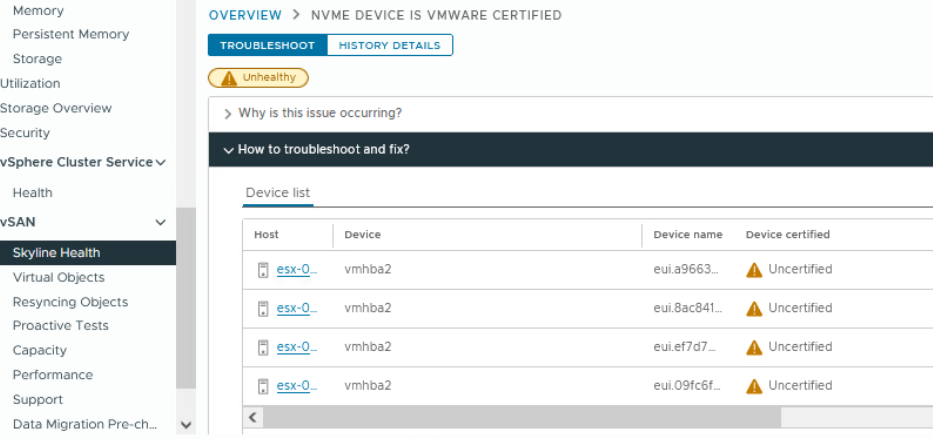Screen dimensions: 933x439
Task: Click host icon in last device row
Action: (263, 386)
